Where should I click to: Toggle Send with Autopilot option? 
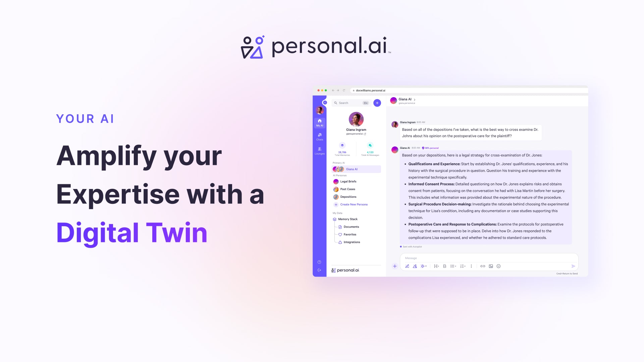401,247
